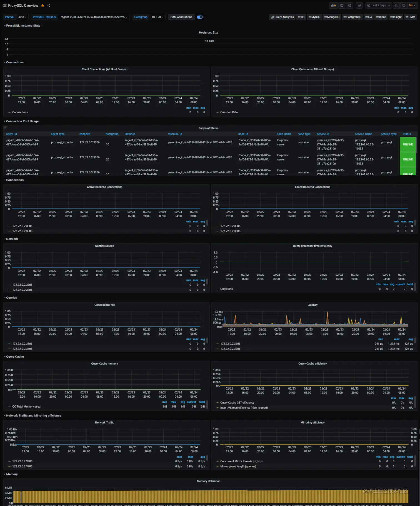The image size is (420, 506).
Task: Click the Endpoint Status info icon
Action: [x=5, y=128]
